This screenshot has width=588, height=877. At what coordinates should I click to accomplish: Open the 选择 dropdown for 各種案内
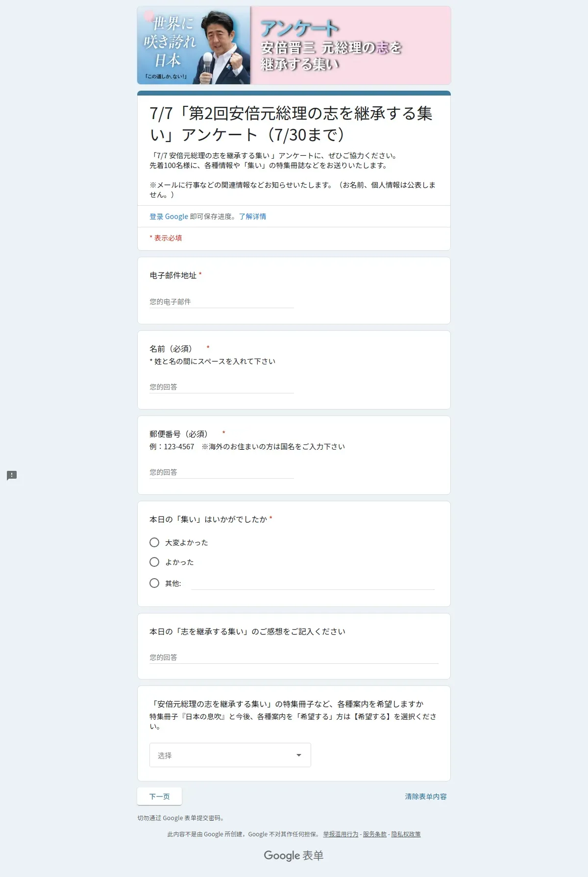(x=230, y=755)
